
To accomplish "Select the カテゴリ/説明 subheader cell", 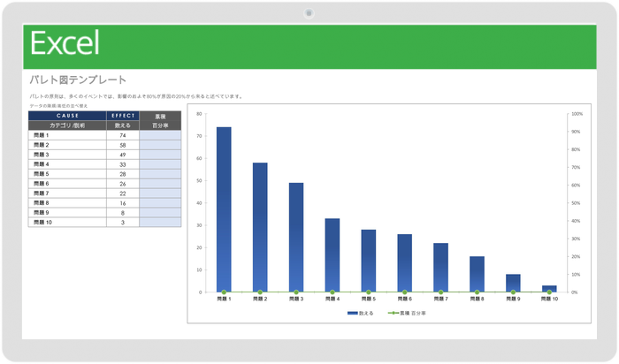I will click(67, 125).
